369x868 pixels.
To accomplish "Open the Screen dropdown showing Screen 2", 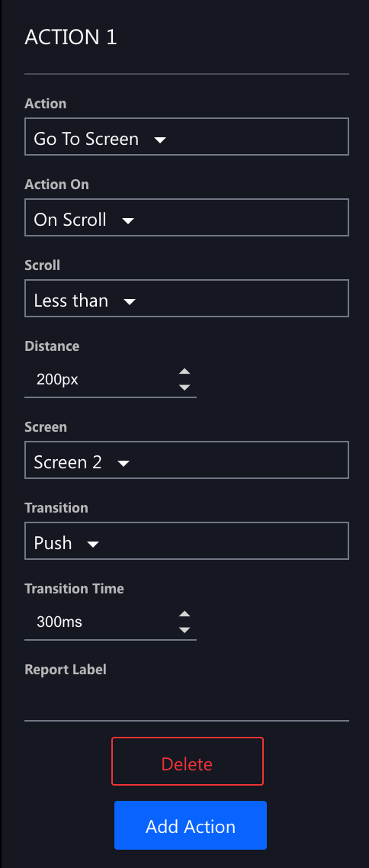I will coord(187,459).
